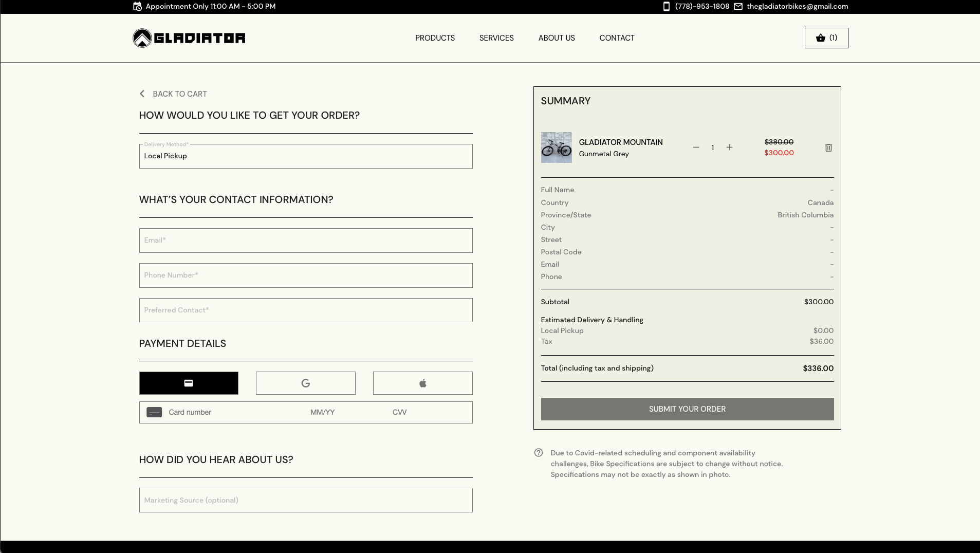The image size is (980, 553).
Task: Click the Covid-related specifications notice text
Action: point(667,464)
